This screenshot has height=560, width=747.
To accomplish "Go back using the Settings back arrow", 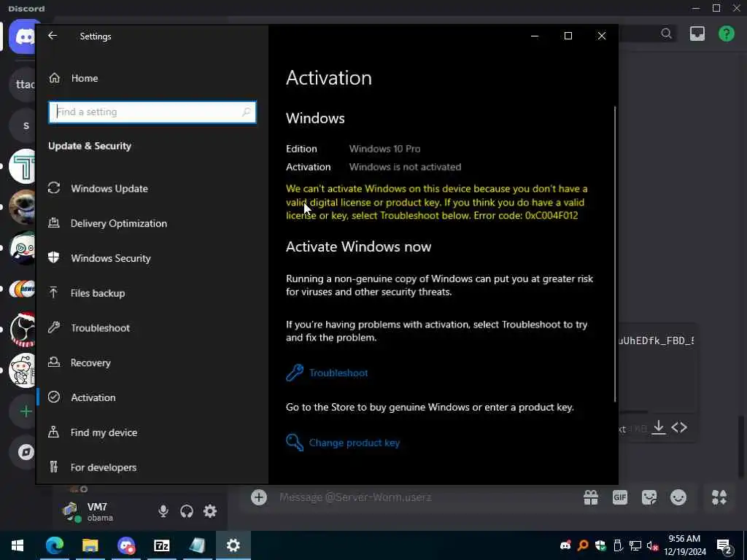I will click(53, 36).
